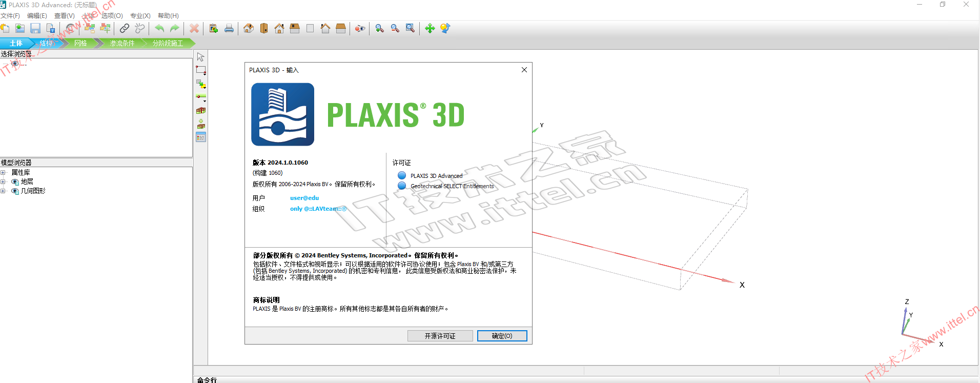Switch to the 渗流条件 mode tab
Viewport: 980px width, 383px height.
click(x=122, y=44)
